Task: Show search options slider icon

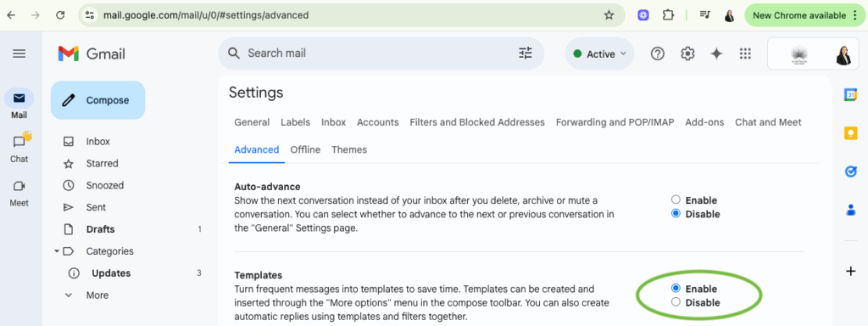Action: (x=525, y=53)
